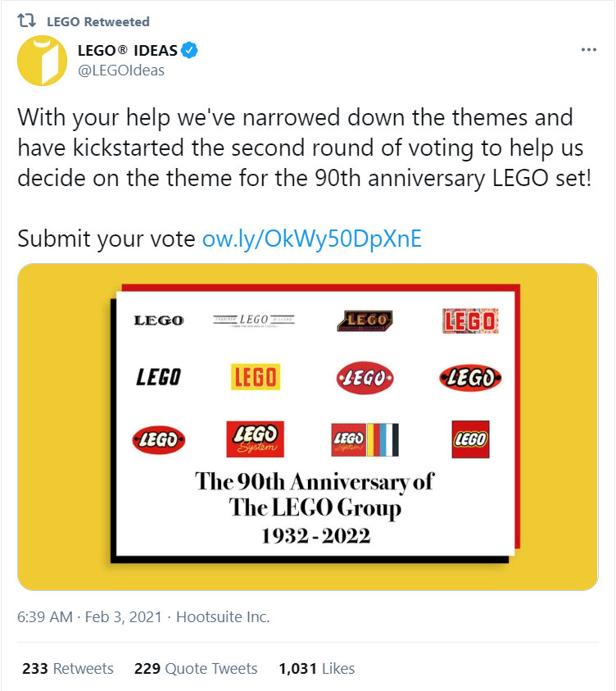The image size is (616, 691).
Task: Open the 90th Anniversary image card
Action: click(307, 426)
